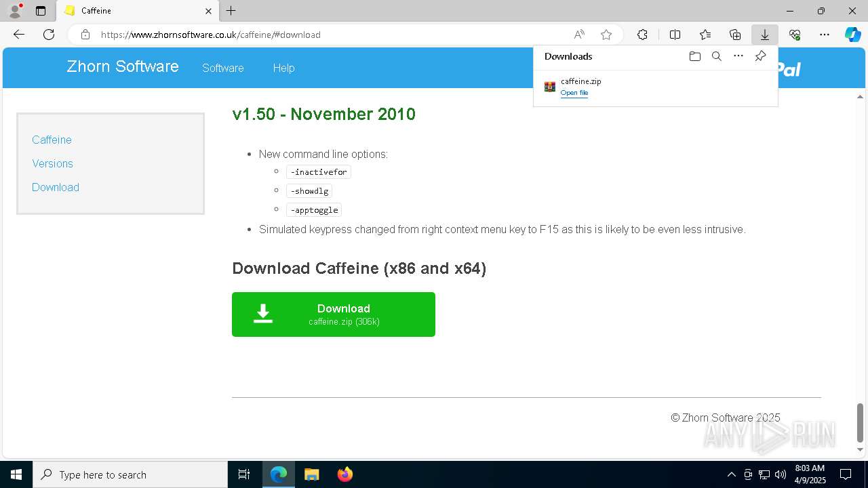Refresh the Caffeine page
The height and width of the screenshot is (488, 868).
tap(49, 35)
